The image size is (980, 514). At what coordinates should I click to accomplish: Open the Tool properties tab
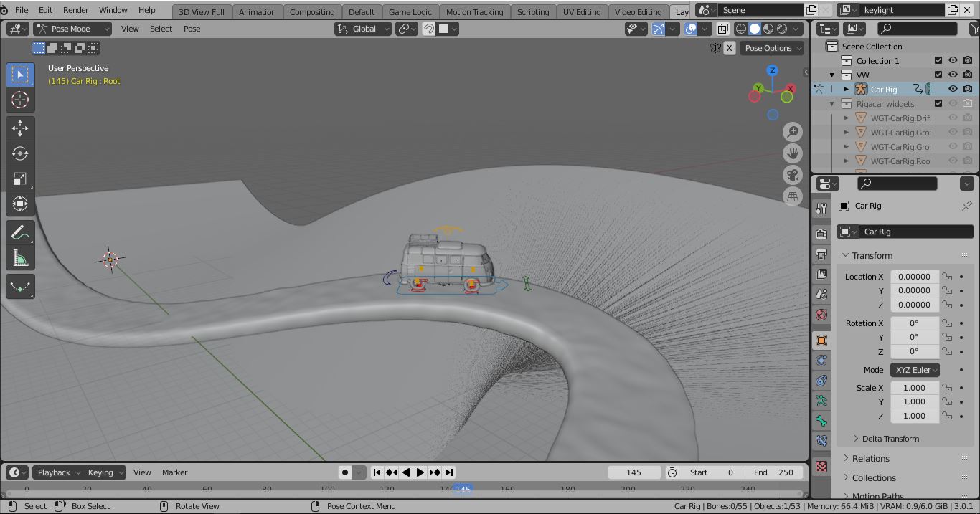tap(821, 208)
